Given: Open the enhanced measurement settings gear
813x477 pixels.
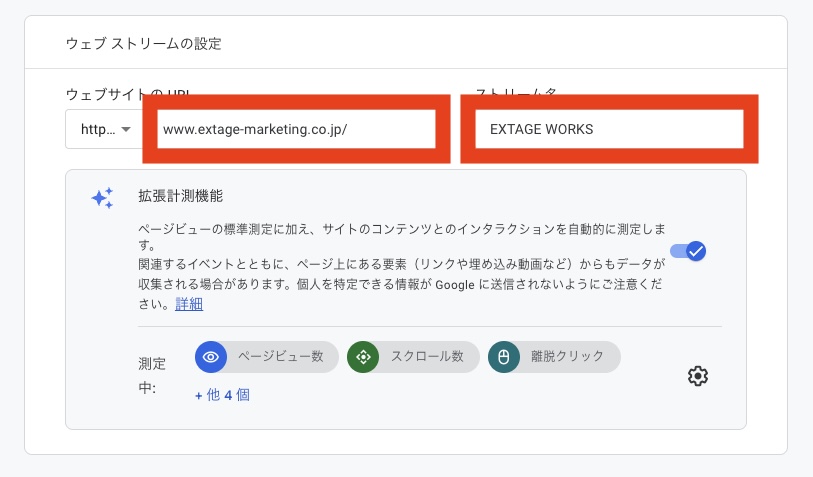Looking at the screenshot, I should (x=697, y=376).
